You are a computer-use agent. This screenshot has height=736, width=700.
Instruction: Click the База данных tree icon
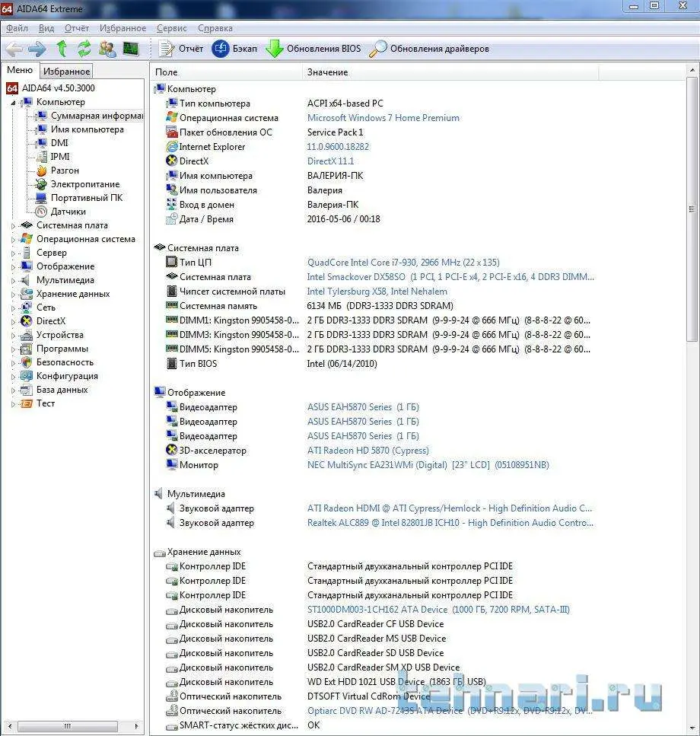[27, 390]
